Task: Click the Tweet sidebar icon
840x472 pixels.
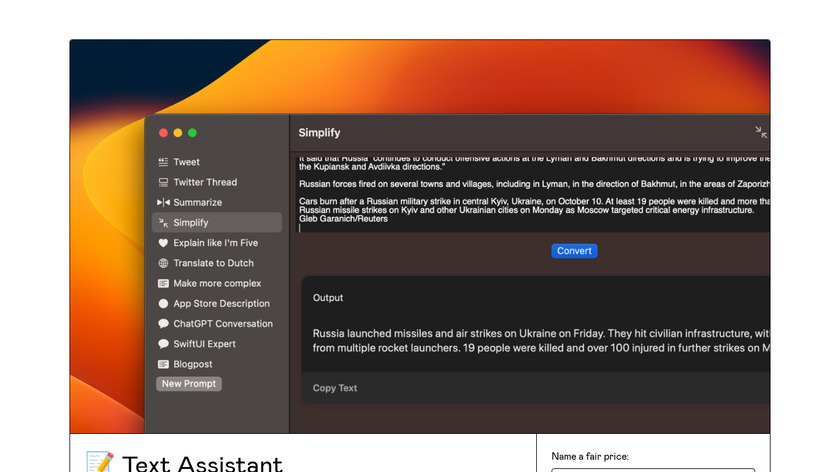Action: pyautogui.click(x=163, y=162)
